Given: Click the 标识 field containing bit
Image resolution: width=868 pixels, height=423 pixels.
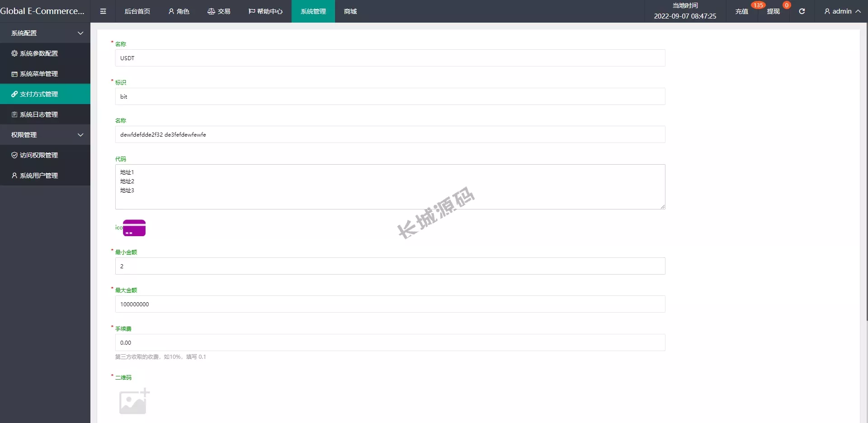Looking at the screenshot, I should pos(390,96).
